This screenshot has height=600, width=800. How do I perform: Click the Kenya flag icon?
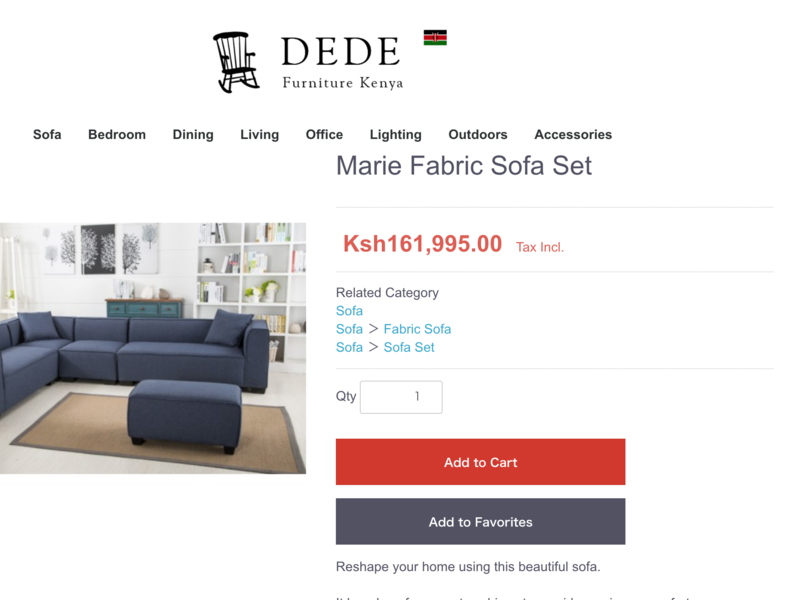coord(435,38)
